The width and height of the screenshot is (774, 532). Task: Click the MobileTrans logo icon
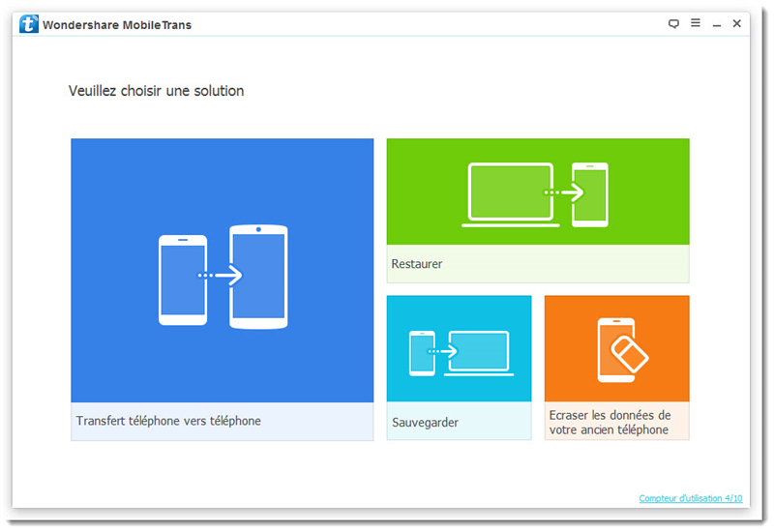point(29,24)
